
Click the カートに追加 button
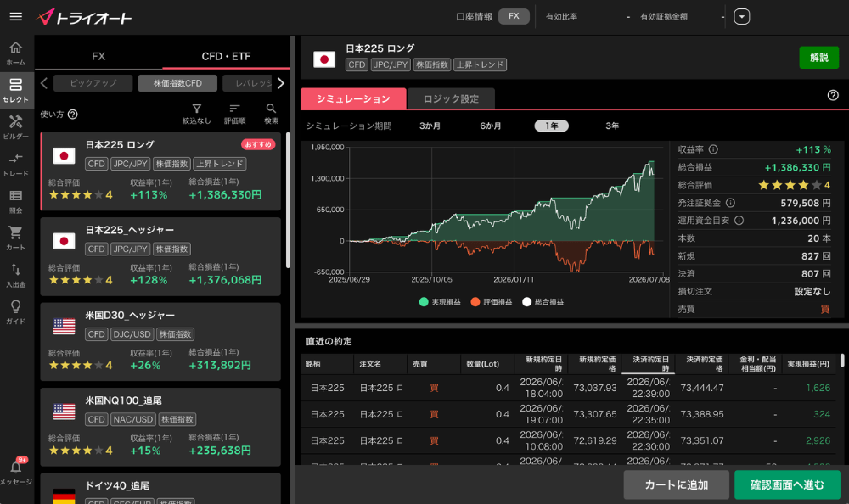[677, 484]
